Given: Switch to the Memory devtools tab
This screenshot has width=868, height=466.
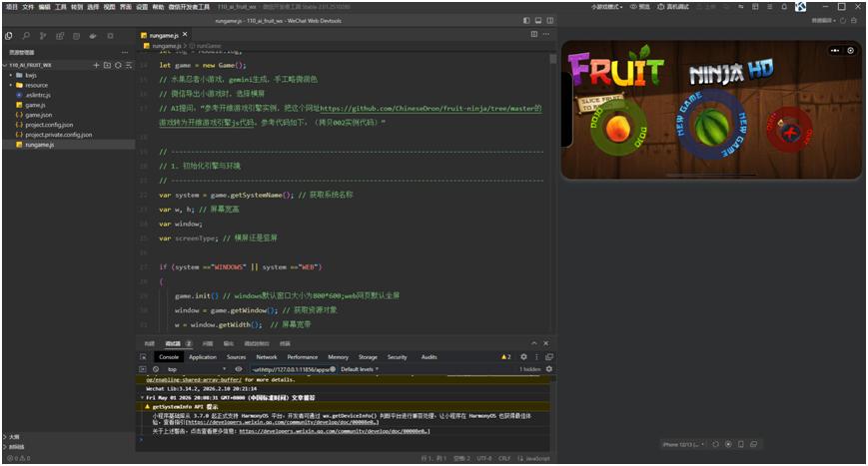Looking at the screenshot, I should (x=338, y=357).
